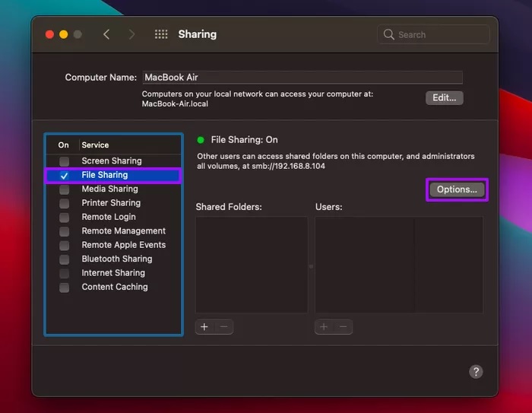Click the Edit... button
Screen dimensions: 532x413
[444, 98]
